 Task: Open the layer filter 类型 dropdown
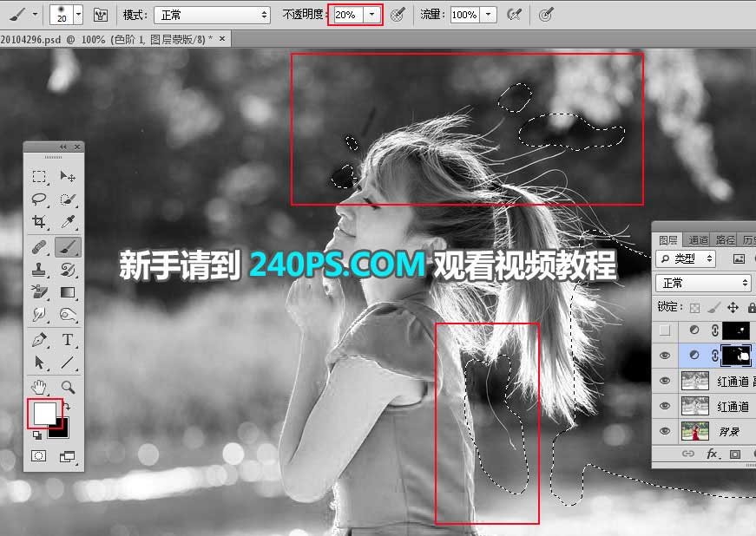coord(686,258)
